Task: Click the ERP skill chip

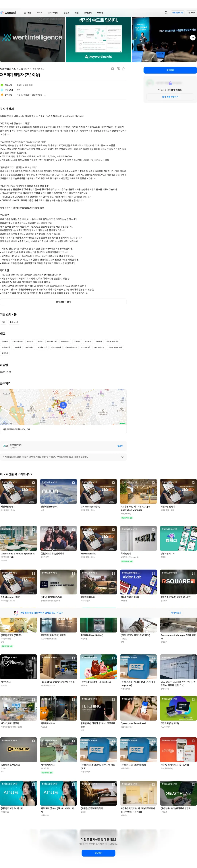Action: tap(3, 322)
